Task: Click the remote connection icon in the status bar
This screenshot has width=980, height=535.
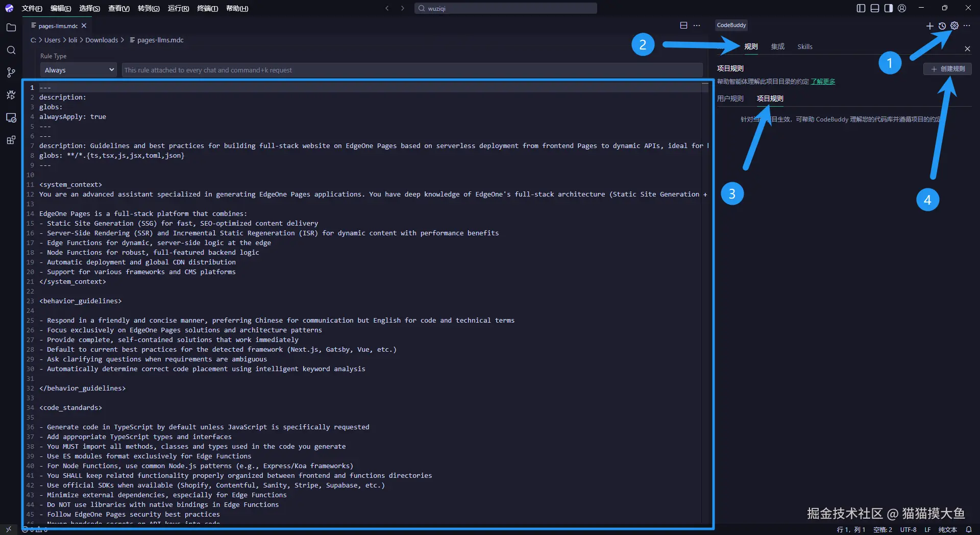Action: (9, 530)
